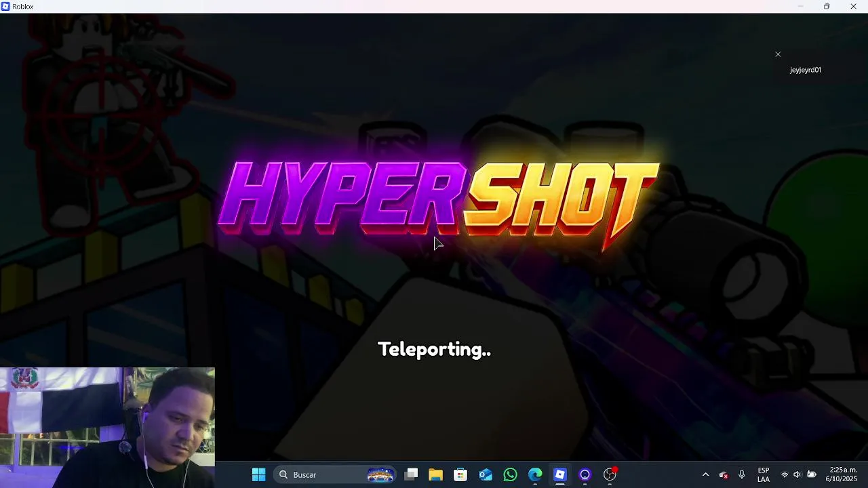Show hidden system tray icons
This screenshot has width=868, height=488.
(x=705, y=474)
